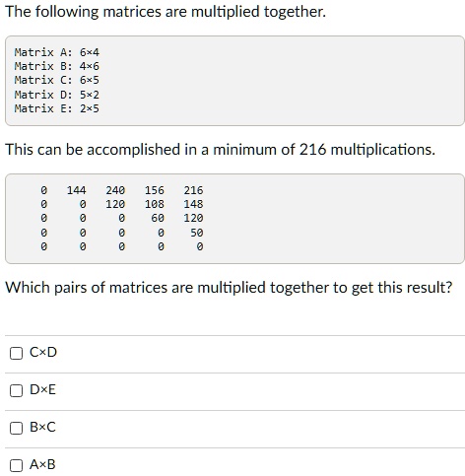Screen dimensions: 465x476
Task: Select the A×B checkbox
Action: 16,466
